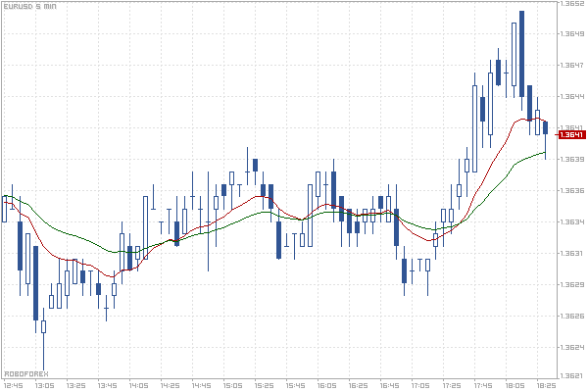The height and width of the screenshot is (392, 588).
Task: Click the EURUSD 5 MIN chart title
Action: (30, 7)
